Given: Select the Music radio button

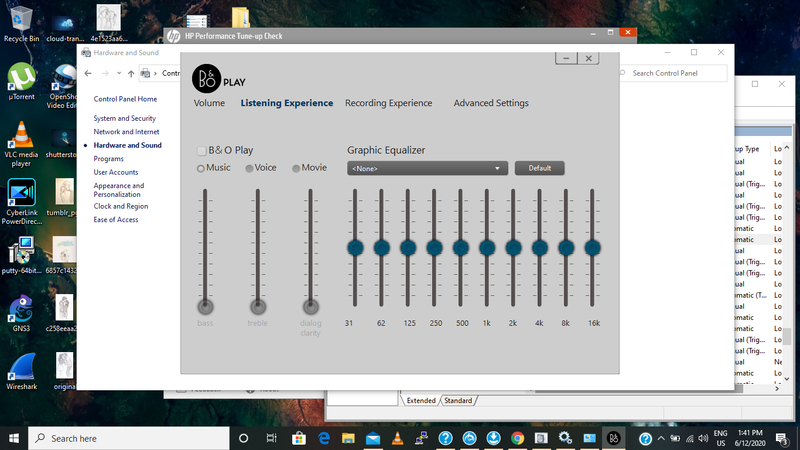Looking at the screenshot, I should point(201,168).
